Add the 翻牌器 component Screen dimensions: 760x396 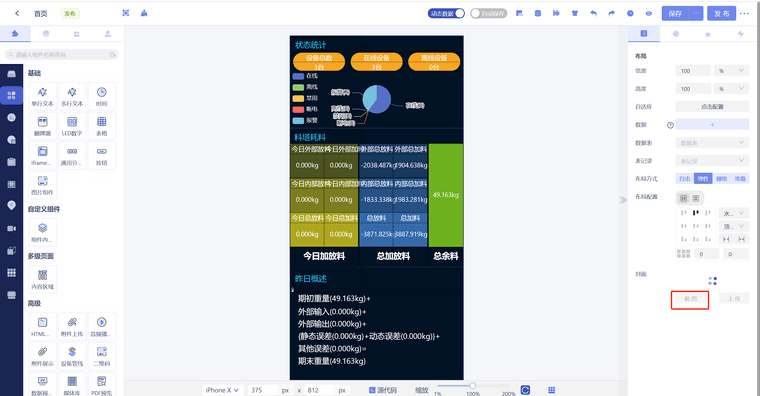[x=43, y=126]
